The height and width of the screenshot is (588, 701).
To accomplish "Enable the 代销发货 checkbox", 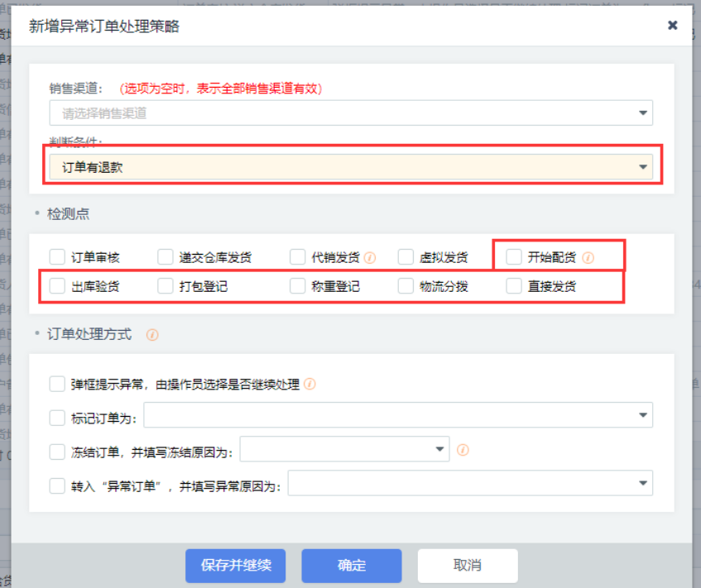I will [298, 257].
